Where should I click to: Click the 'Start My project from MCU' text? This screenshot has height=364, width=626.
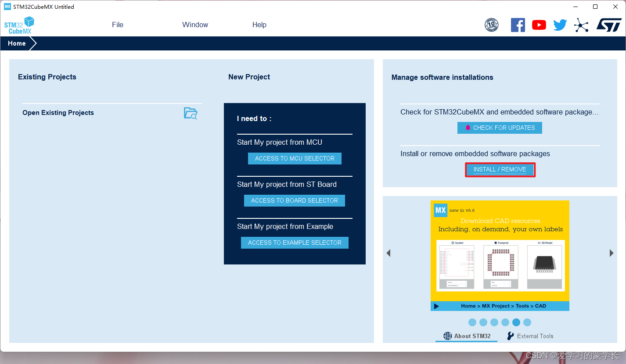[280, 142]
